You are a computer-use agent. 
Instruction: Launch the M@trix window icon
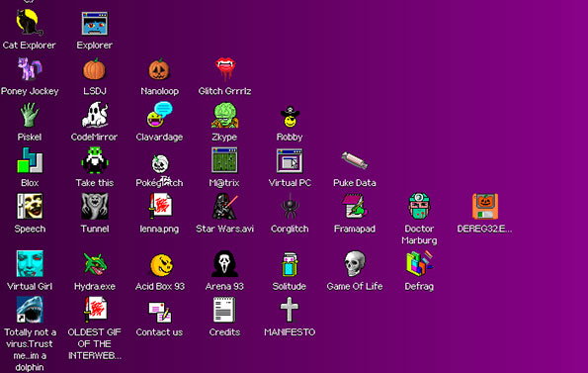click(224, 160)
